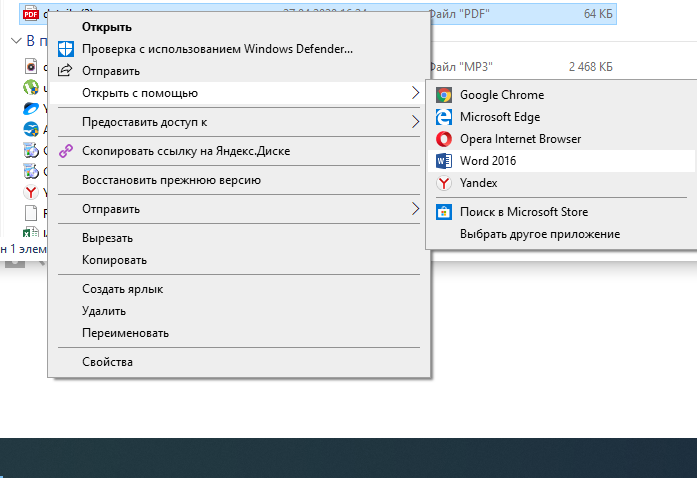Click the Файл "MP3" type cell
697x478 pixels.
pos(461,67)
